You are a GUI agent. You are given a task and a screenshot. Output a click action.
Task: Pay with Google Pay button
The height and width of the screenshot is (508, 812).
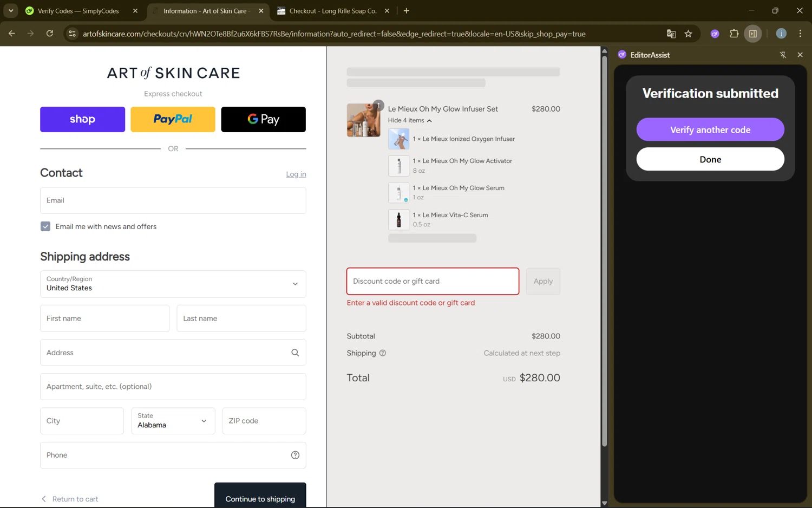pyautogui.click(x=263, y=119)
